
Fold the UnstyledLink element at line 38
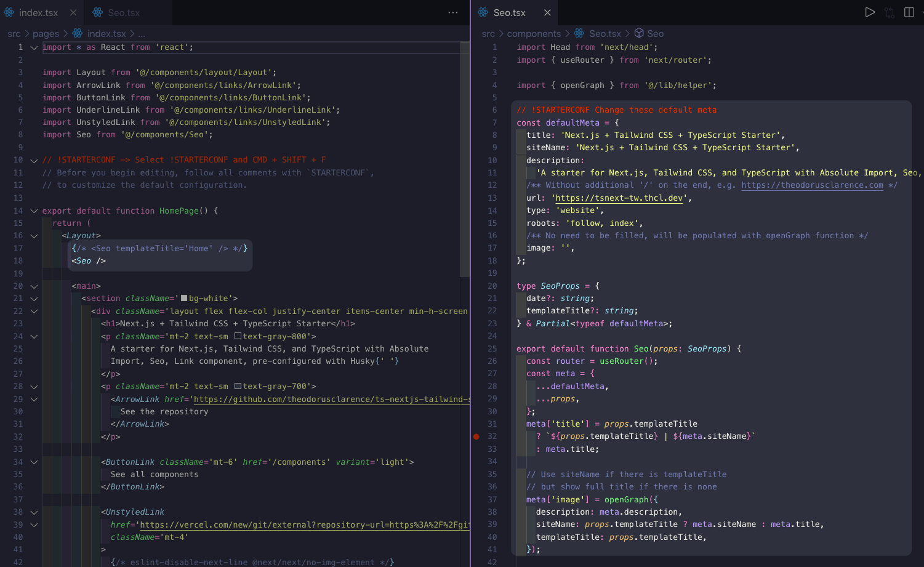pos(34,512)
